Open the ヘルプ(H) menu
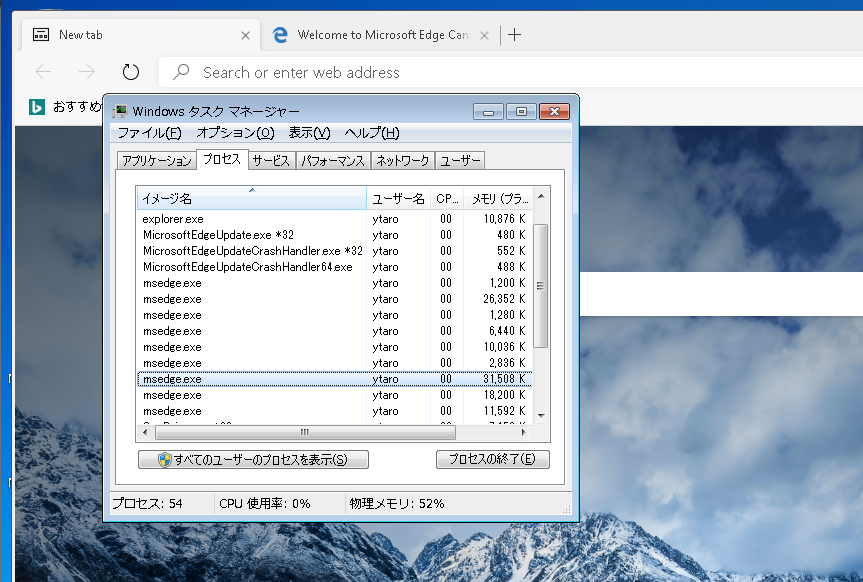 pos(372,133)
